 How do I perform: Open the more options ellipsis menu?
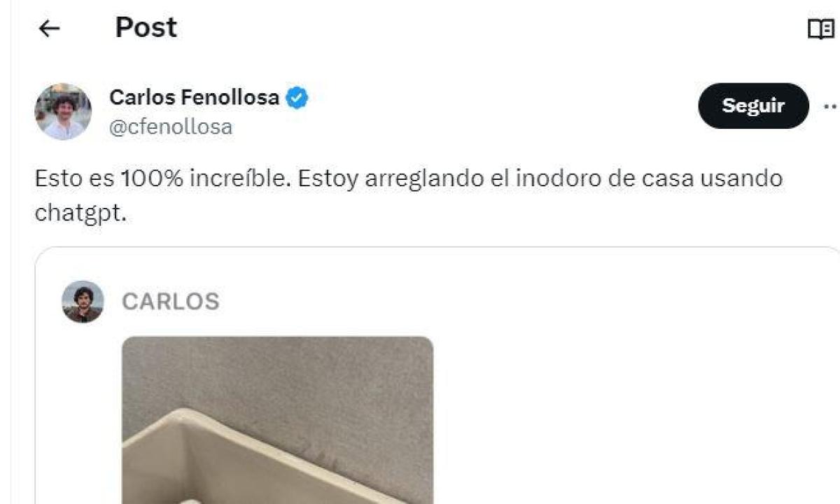tap(831, 106)
